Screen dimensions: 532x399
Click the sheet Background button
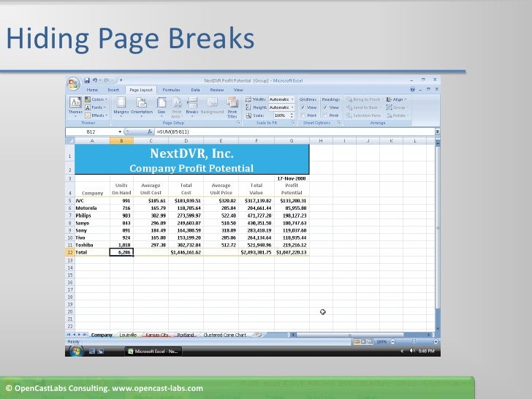coord(212,106)
